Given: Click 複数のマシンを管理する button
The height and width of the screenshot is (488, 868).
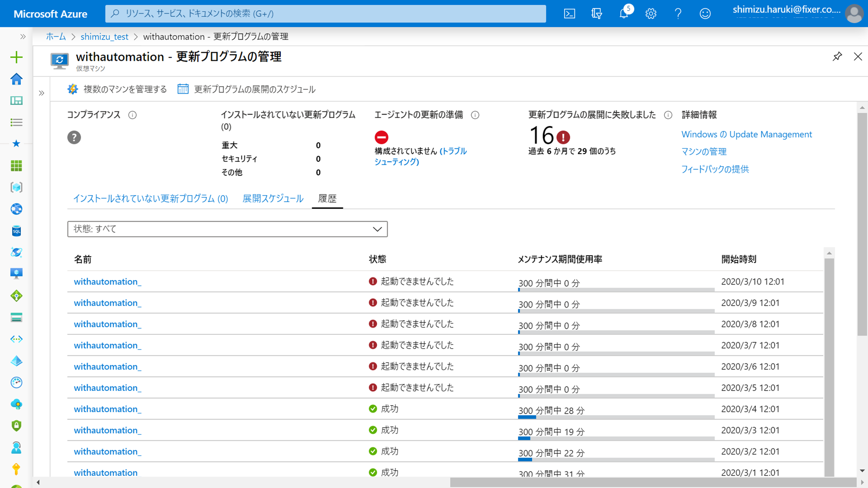Looking at the screenshot, I should point(117,89).
